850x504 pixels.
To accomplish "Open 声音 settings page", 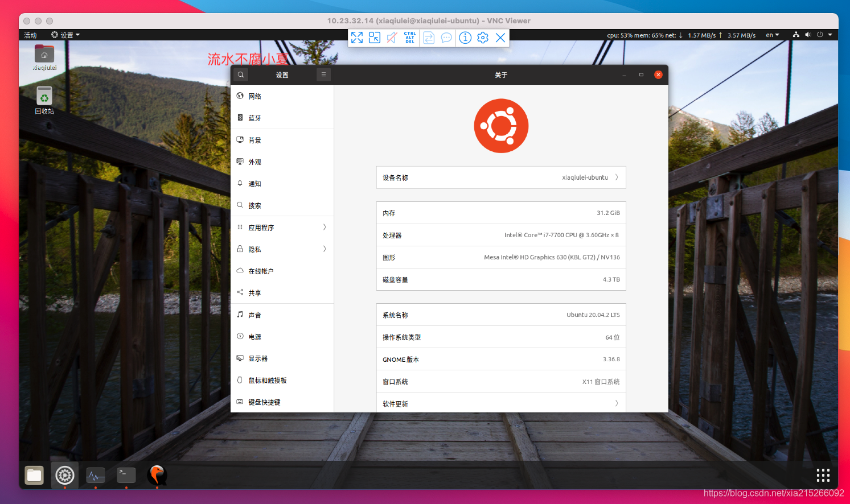I will click(282, 315).
